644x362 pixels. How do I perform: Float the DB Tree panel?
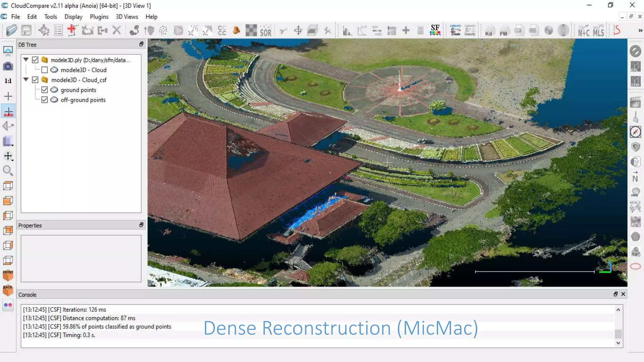click(141, 44)
